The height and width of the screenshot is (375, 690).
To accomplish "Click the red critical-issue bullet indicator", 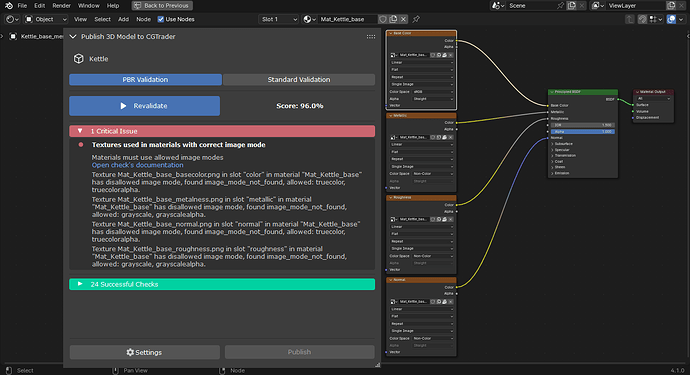I will pyautogui.click(x=81, y=144).
